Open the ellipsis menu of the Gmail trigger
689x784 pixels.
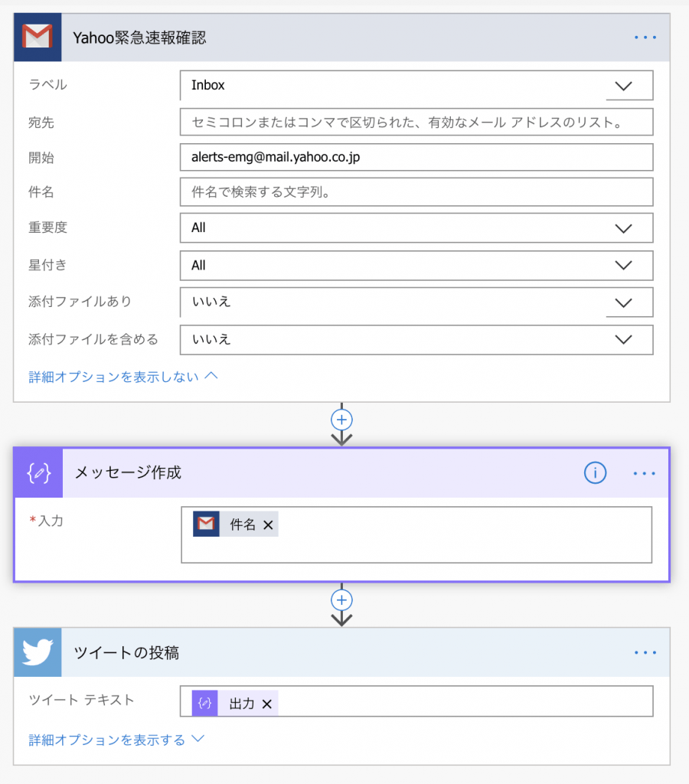click(645, 38)
